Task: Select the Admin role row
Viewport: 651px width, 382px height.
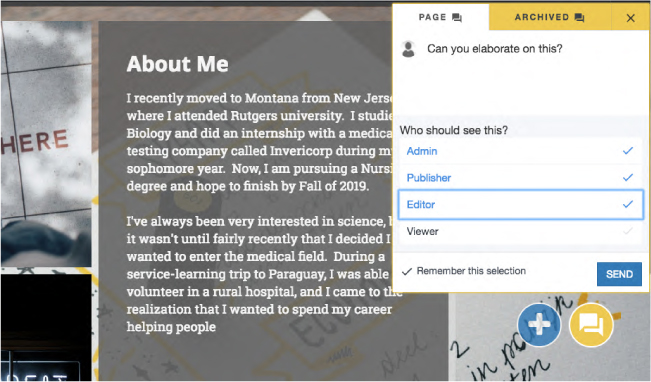Action: (521, 151)
